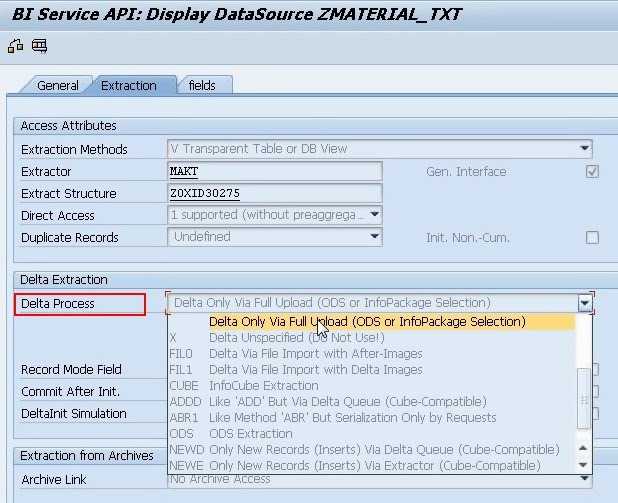
Task: Toggle the Init. Non.-Cum. checkbox
Action: coord(592,238)
